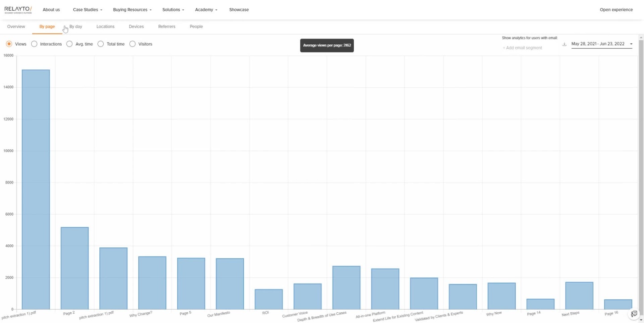Viewport: 644px width, 323px height.
Task: Click the scrollbar up arrow
Action: (x=641, y=37)
